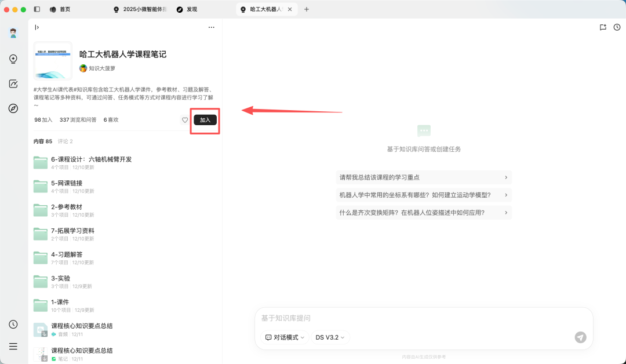Click the heart icon to favorite the knowledge base
The image size is (626, 364).
coord(185,120)
